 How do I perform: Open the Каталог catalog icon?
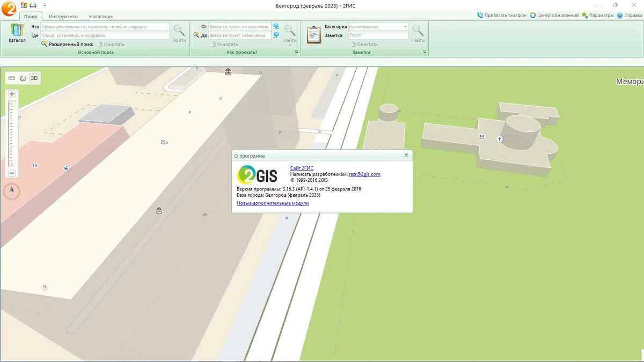click(x=17, y=33)
